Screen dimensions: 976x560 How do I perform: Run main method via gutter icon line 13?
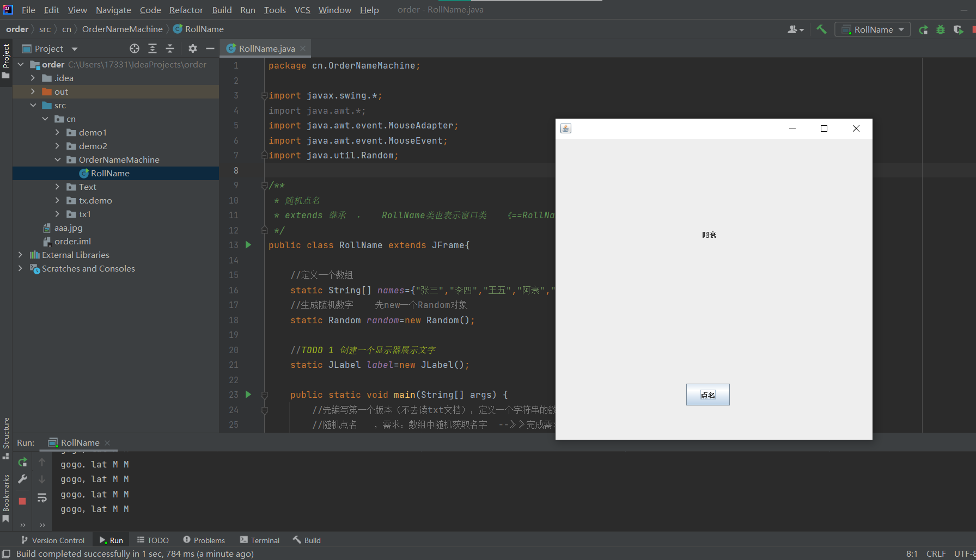point(248,245)
